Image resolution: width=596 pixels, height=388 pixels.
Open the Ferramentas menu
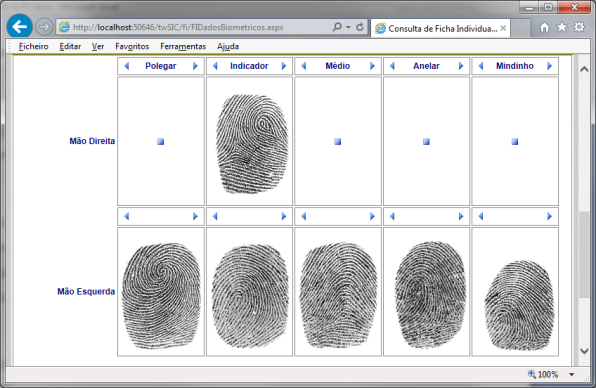click(183, 46)
